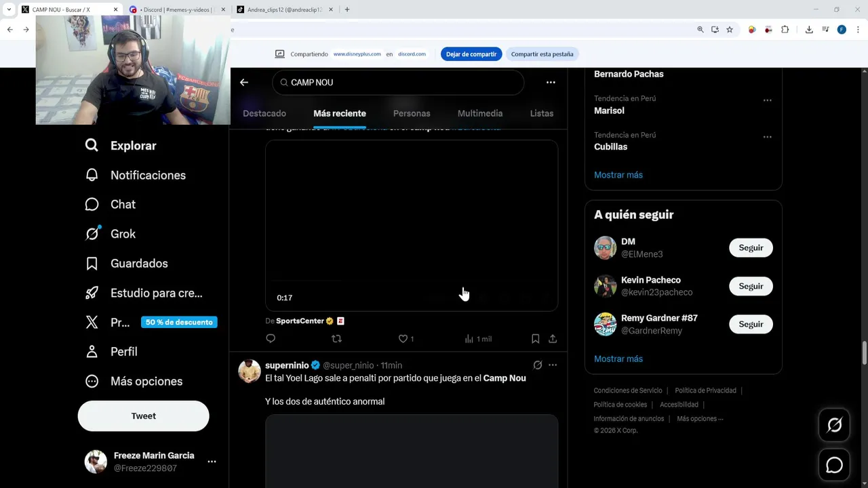Open Condiciones de Servicio link
868x488 pixels.
628,390
